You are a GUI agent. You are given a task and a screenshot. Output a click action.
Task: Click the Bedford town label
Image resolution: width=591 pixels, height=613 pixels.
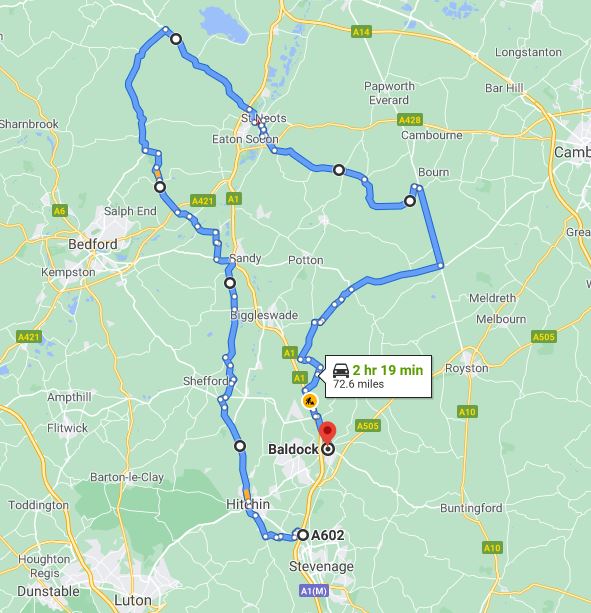click(93, 244)
